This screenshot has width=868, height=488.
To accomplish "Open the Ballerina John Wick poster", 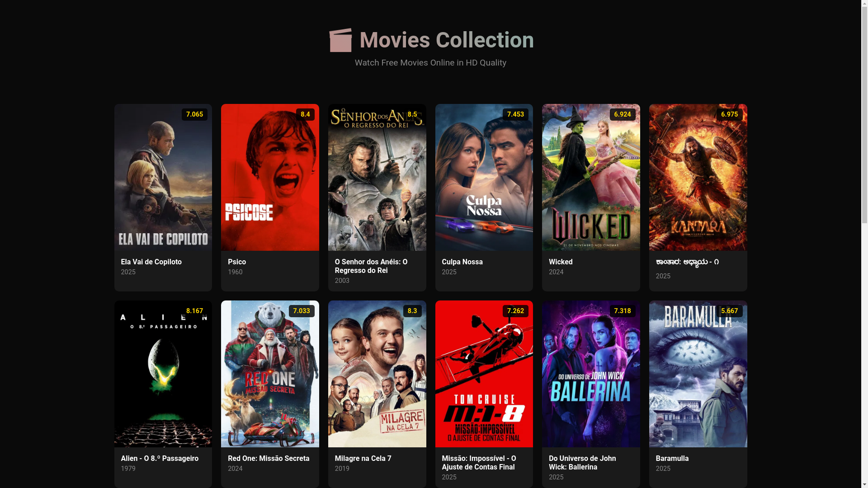I will coord(591,374).
